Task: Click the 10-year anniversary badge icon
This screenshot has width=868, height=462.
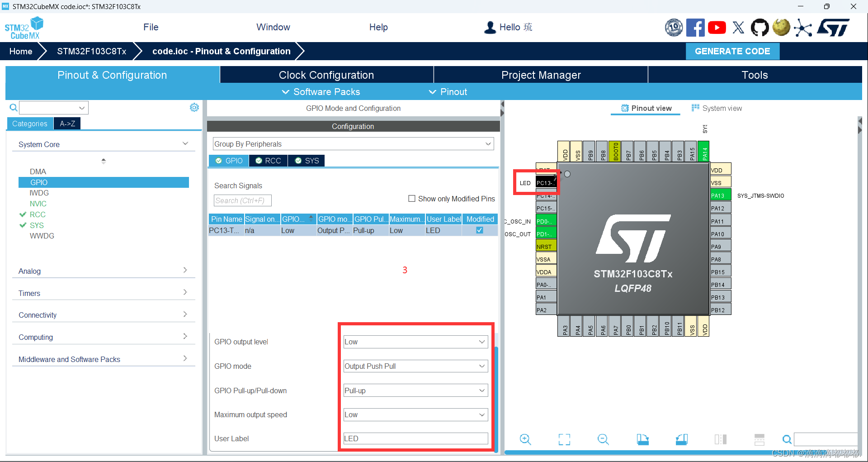Action: pyautogui.click(x=674, y=28)
